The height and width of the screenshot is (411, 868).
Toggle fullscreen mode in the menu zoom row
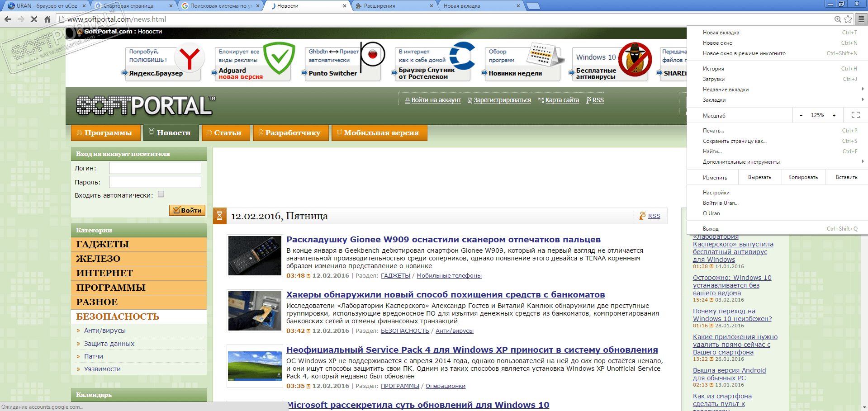(x=856, y=115)
